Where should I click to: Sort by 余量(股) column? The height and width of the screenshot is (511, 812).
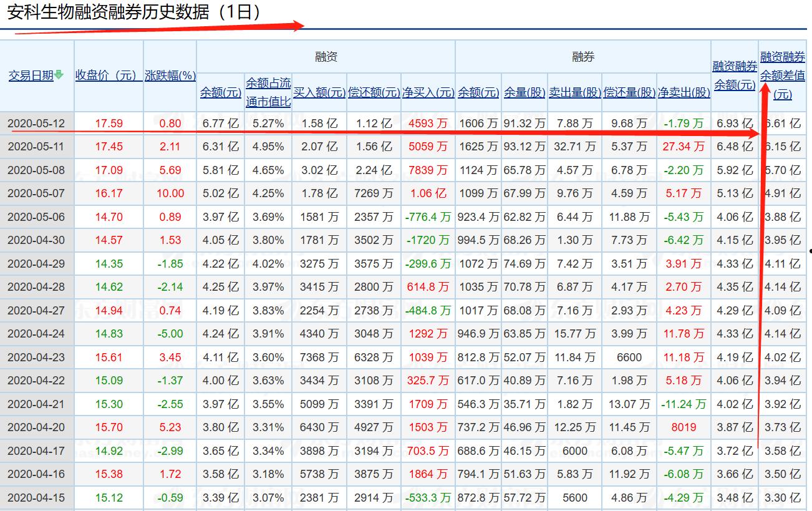(524, 93)
